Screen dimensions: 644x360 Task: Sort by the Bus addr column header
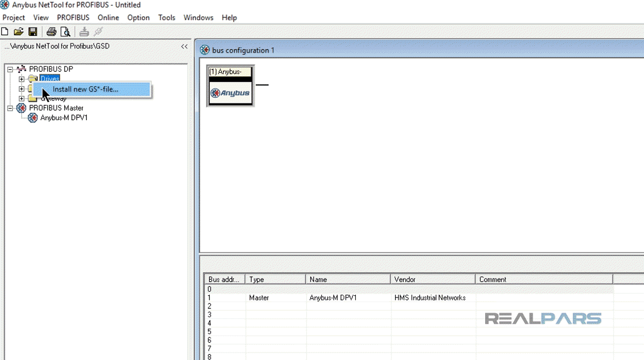[225, 280]
